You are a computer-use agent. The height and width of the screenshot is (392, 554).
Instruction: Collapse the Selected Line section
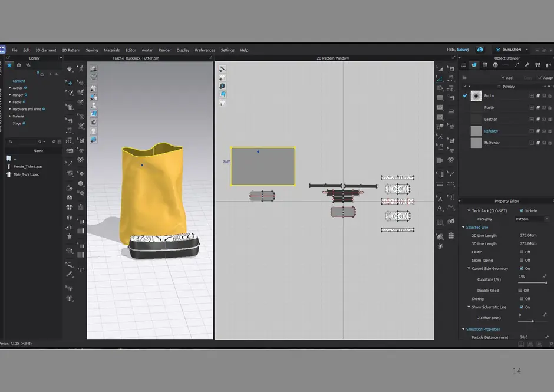(x=463, y=227)
